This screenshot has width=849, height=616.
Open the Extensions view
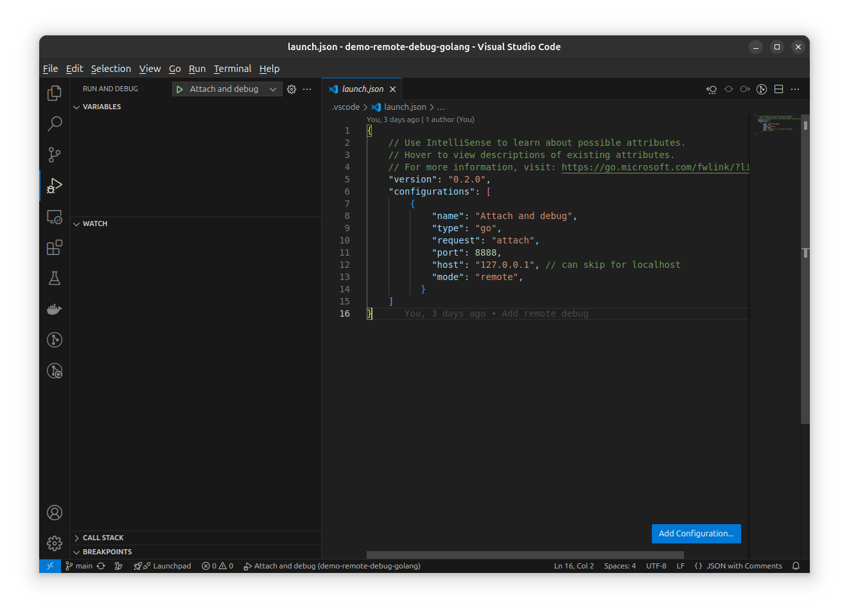click(55, 247)
